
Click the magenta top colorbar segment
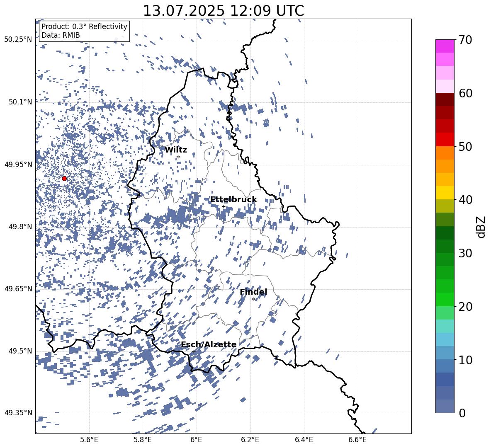pos(445,46)
